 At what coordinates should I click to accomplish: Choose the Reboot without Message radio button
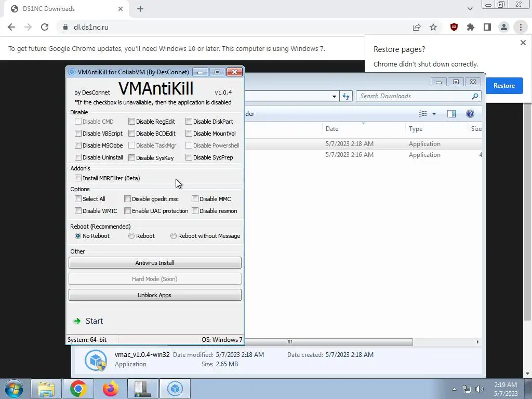(174, 236)
